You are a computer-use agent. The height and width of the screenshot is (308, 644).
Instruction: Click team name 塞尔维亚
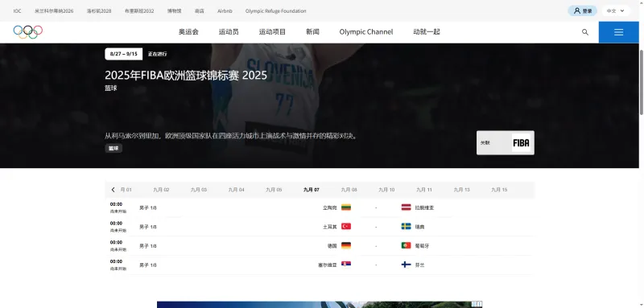point(328,265)
